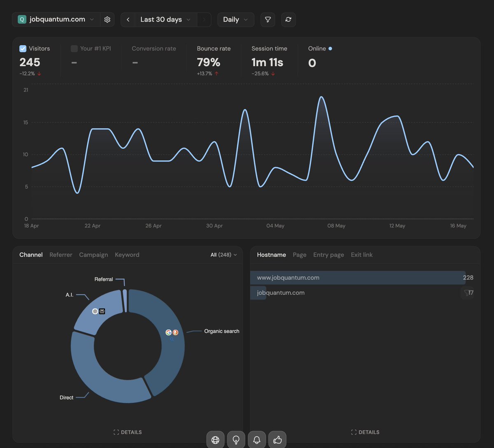Click the globe icon in bottom bar
Image resolution: width=494 pixels, height=448 pixels.
click(x=215, y=440)
